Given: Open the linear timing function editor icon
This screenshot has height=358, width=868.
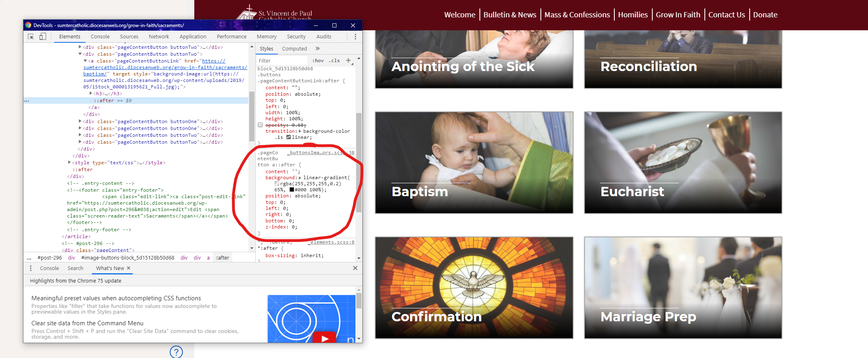Looking at the screenshot, I should [288, 137].
